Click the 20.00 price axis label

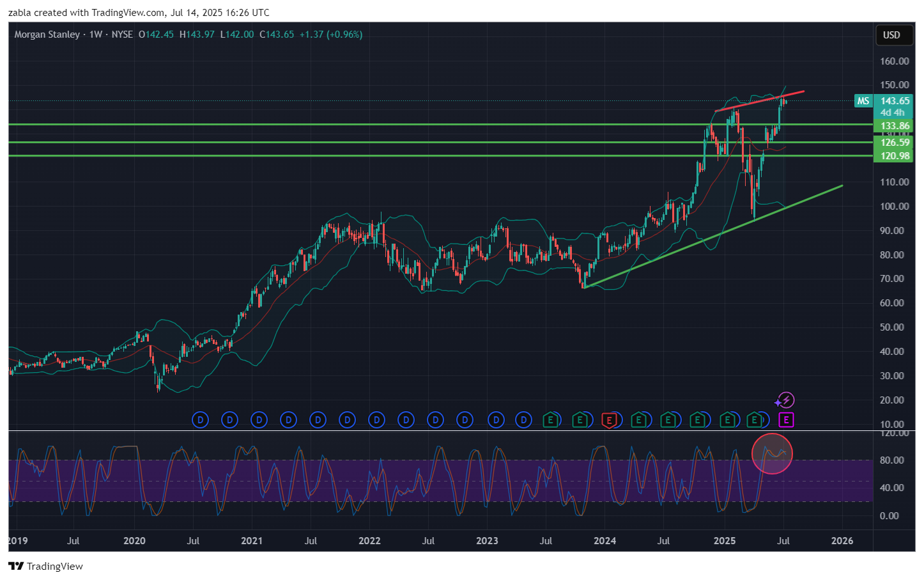pos(892,400)
